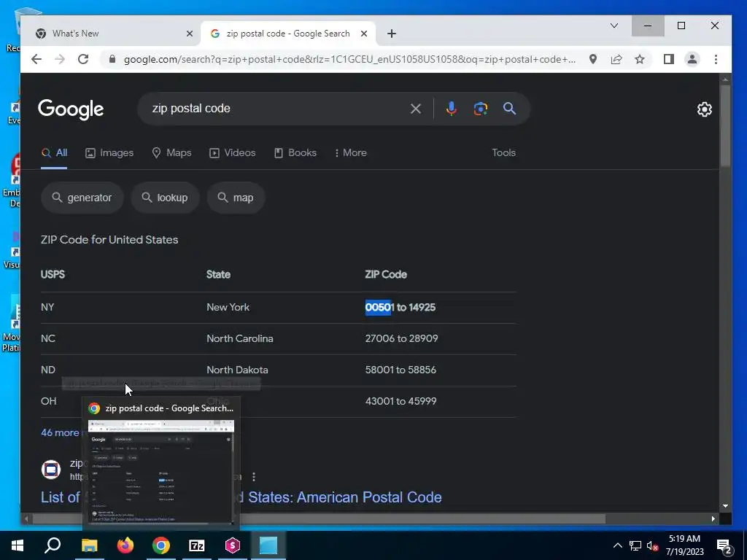The width and height of the screenshot is (747, 560).
Task: Open Chrome profile avatar
Action: [692, 59]
